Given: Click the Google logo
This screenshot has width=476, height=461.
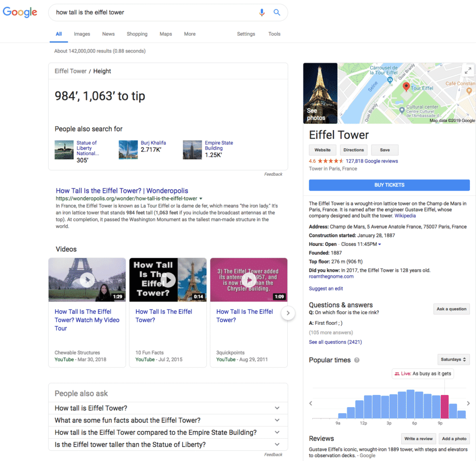Looking at the screenshot, I should pos(20,12).
